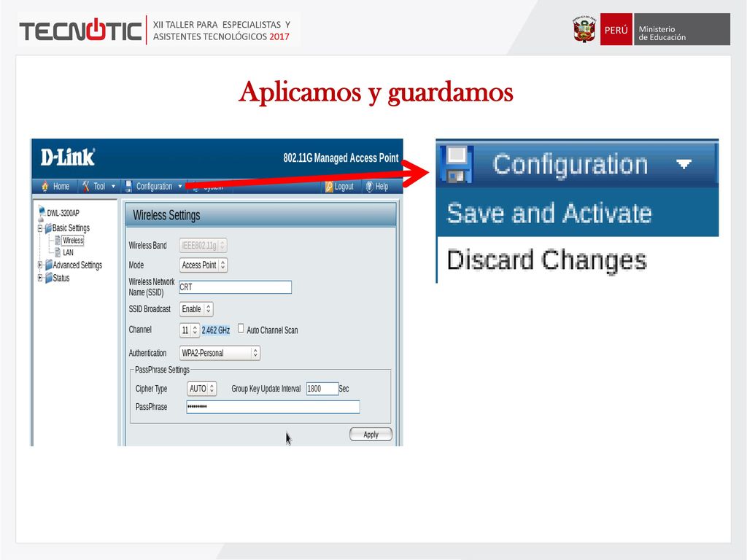Image resolution: width=747 pixels, height=560 pixels.
Task: Select the Basic Settings tree label
Action: point(71,228)
